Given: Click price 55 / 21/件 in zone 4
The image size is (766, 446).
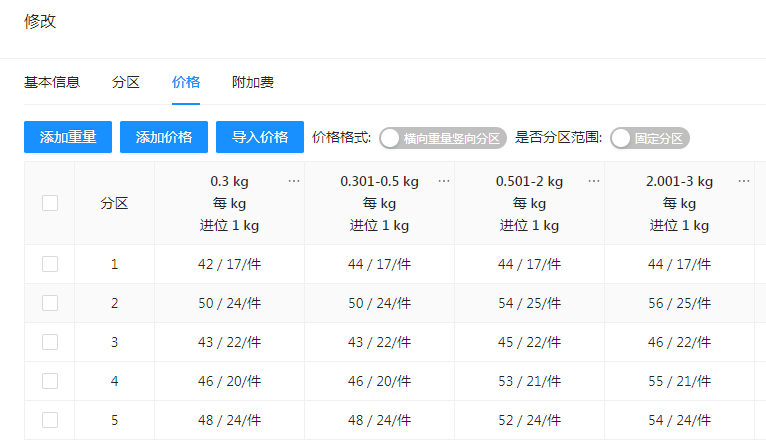Looking at the screenshot, I should (x=679, y=382).
